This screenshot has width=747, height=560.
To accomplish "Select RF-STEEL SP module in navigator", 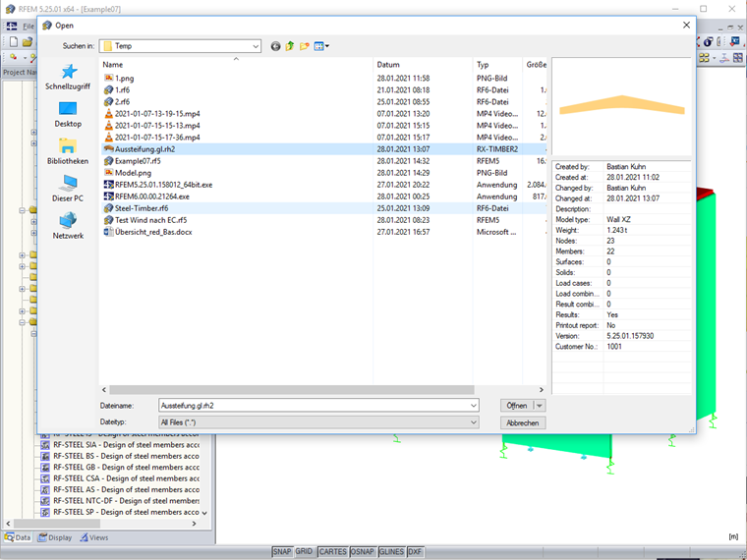I will coord(120,513).
